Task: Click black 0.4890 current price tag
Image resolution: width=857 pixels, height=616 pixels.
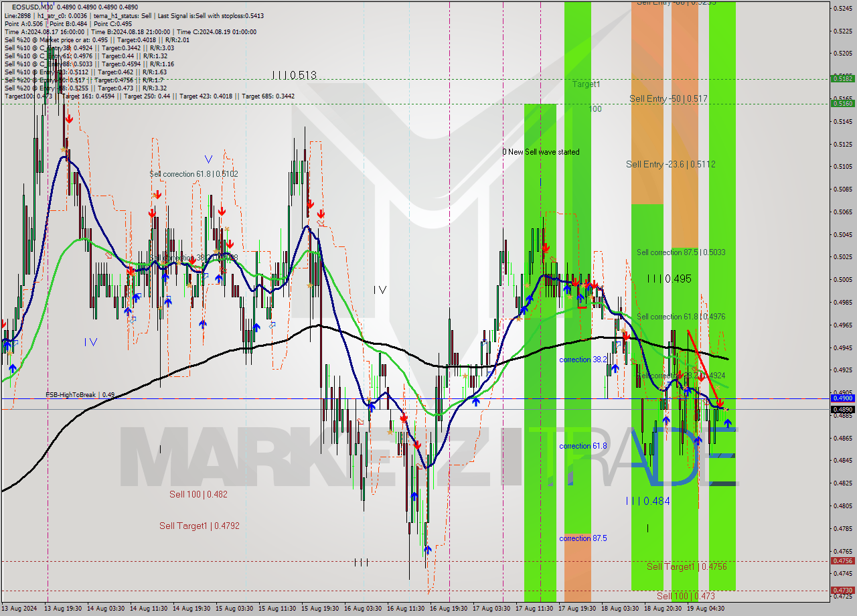Action: (842, 409)
